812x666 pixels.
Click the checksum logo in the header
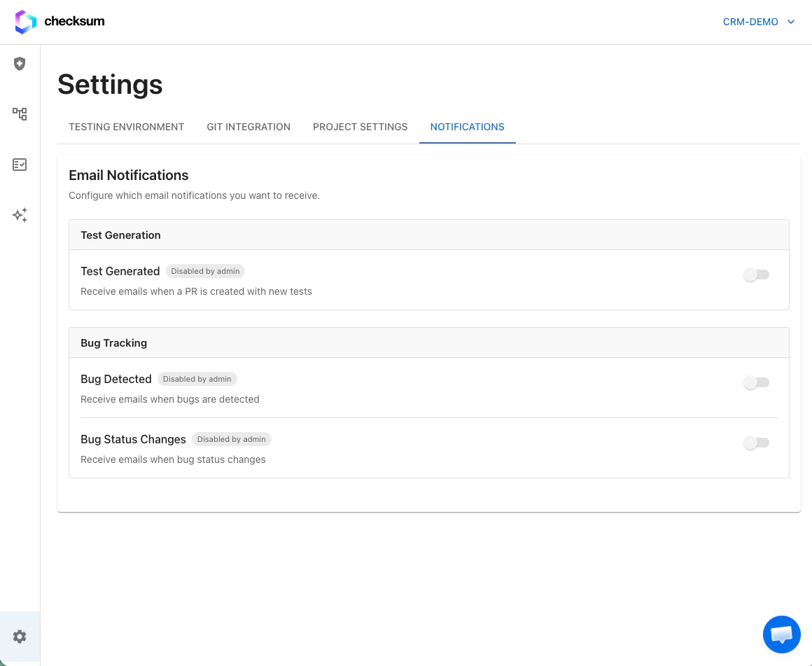[x=59, y=22]
